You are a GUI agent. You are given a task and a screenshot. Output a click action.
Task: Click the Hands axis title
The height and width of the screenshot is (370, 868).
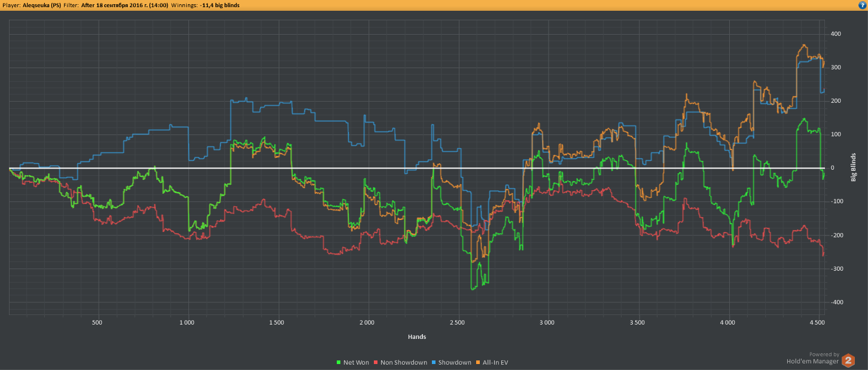coord(417,337)
